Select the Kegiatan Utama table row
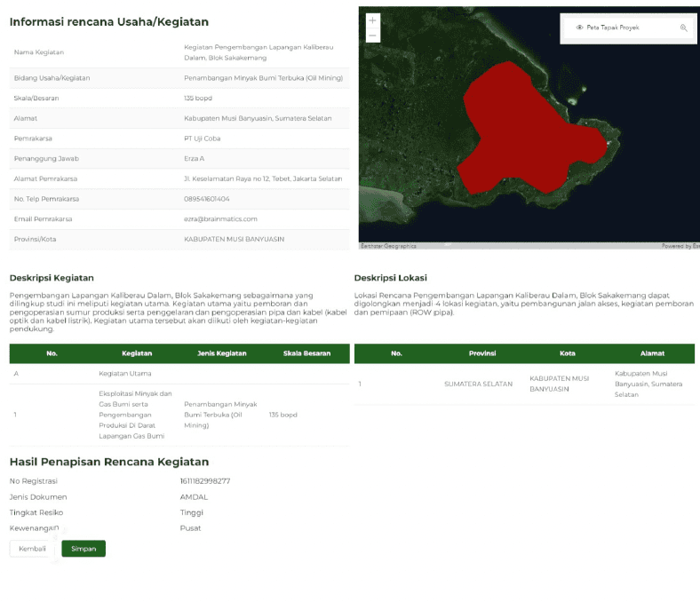This screenshot has height=602, width=700. pos(125,375)
